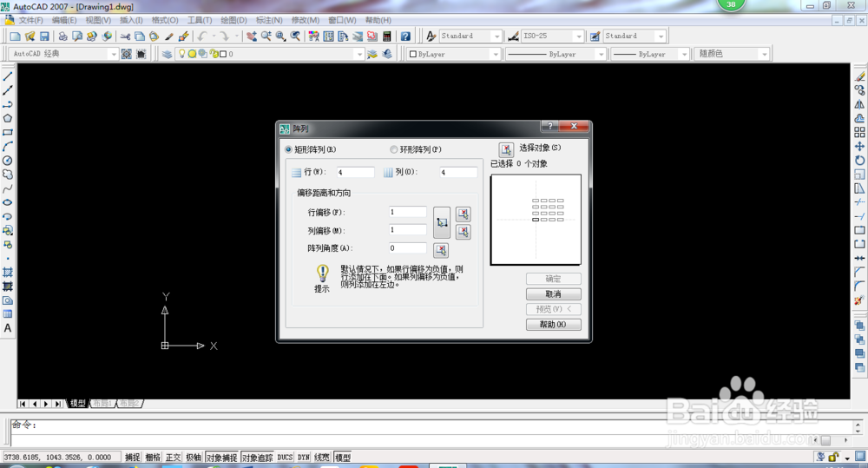
Task: Click the Cut scissors icon
Action: coord(125,36)
